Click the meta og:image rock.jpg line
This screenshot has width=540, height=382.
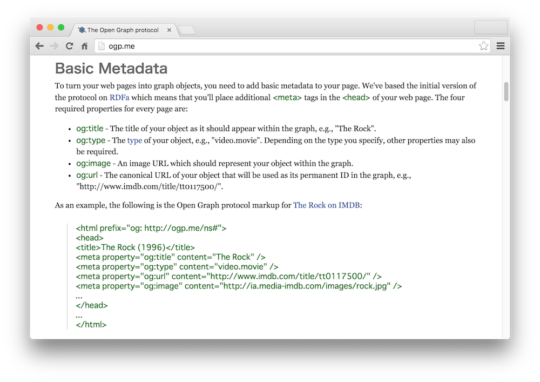pos(239,286)
